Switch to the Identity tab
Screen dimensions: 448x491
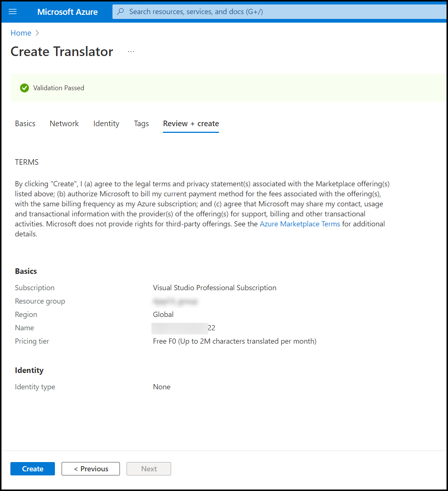coord(107,124)
